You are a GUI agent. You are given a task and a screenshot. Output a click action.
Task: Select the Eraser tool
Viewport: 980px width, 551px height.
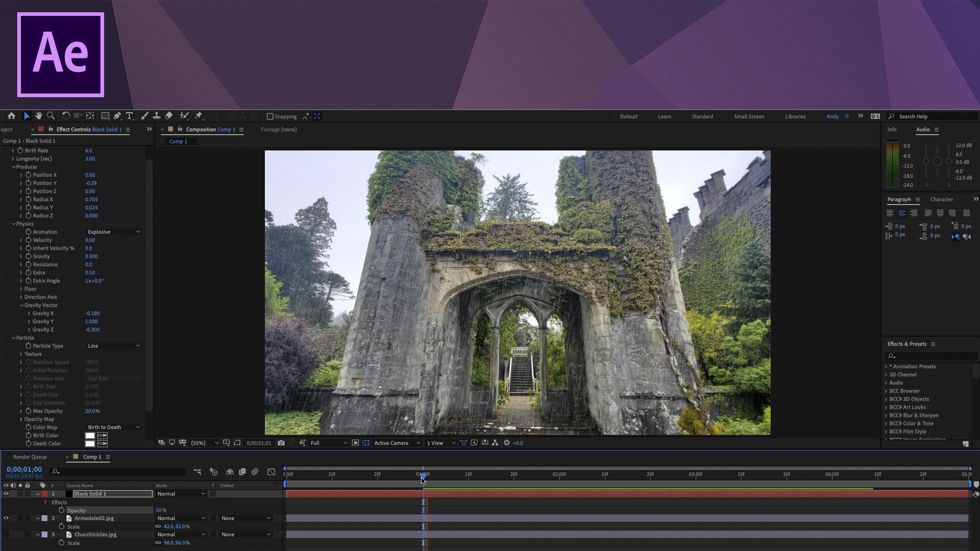point(169,116)
